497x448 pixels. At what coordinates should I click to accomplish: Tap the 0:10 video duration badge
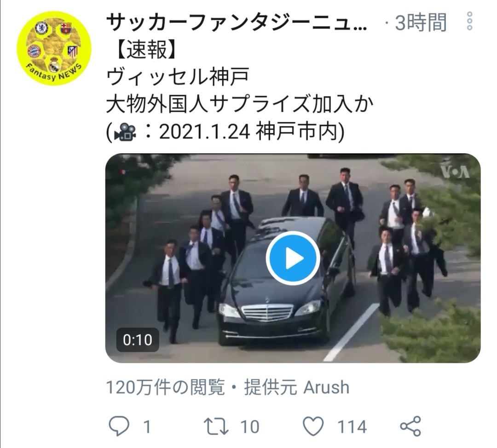tap(138, 339)
